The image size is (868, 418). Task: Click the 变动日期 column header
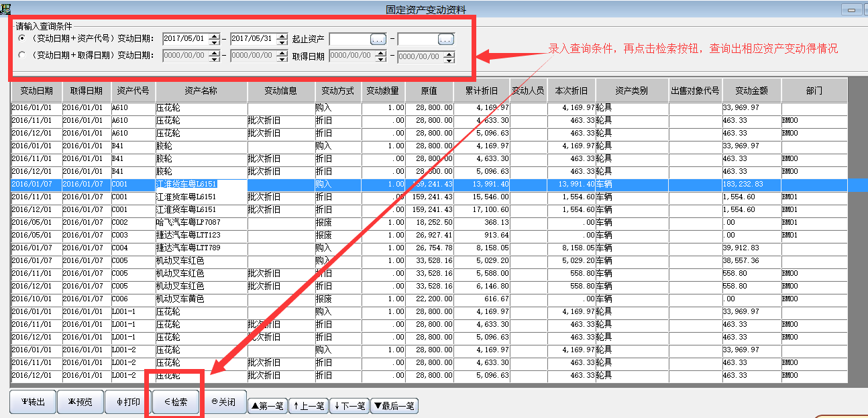37,91
